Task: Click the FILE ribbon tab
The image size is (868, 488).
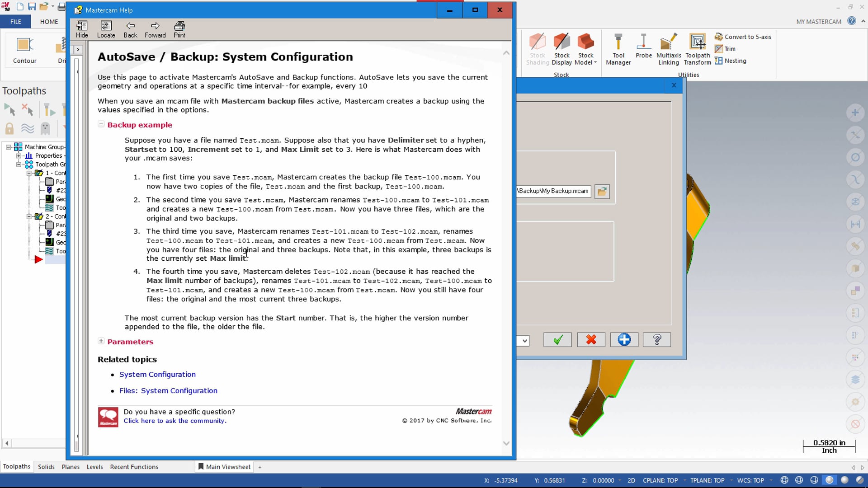Action: coord(16,21)
